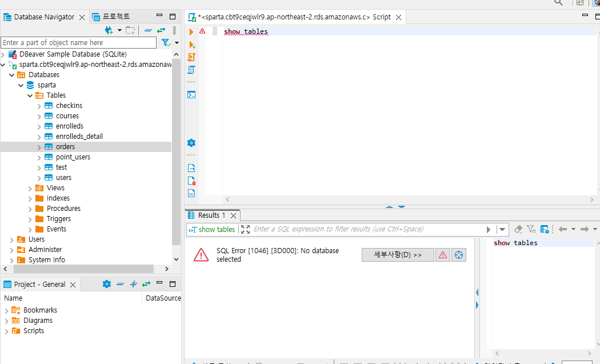Collapse the Databases tree node
The height and width of the screenshot is (364, 600).
click(x=12, y=75)
